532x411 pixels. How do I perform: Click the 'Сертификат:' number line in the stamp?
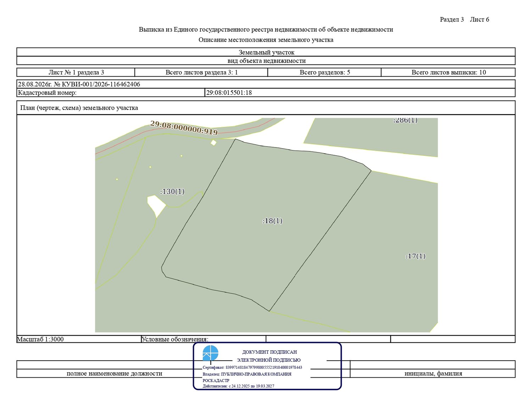[x=253, y=367]
